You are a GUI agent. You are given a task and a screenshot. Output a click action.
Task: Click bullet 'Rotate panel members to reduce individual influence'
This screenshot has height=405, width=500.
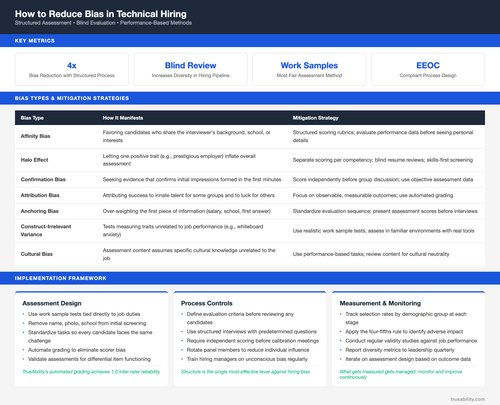248,350
